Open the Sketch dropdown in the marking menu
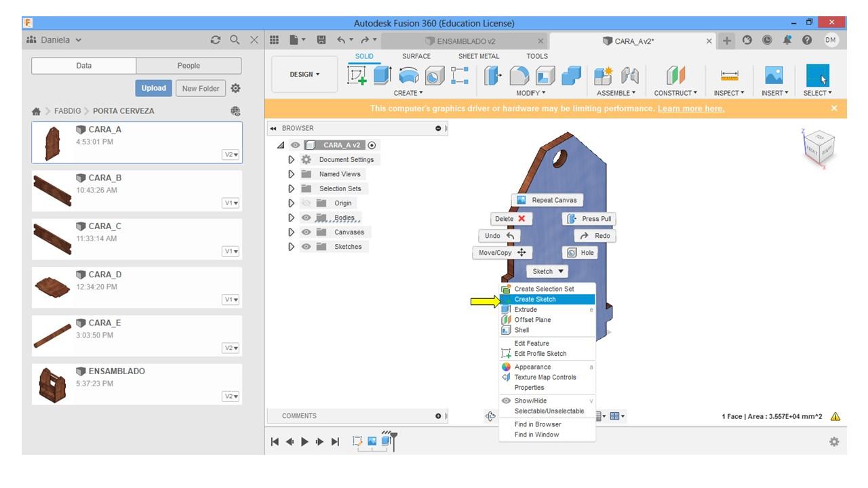 pyautogui.click(x=548, y=271)
